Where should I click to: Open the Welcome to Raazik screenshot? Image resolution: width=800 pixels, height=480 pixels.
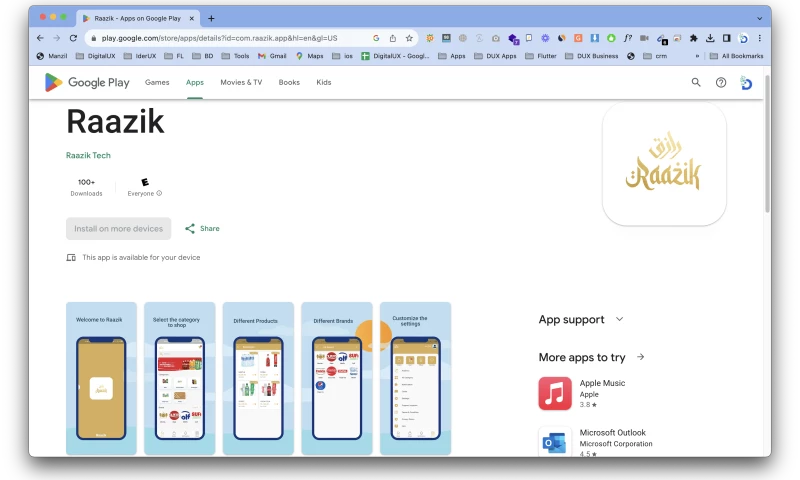[x=101, y=378]
